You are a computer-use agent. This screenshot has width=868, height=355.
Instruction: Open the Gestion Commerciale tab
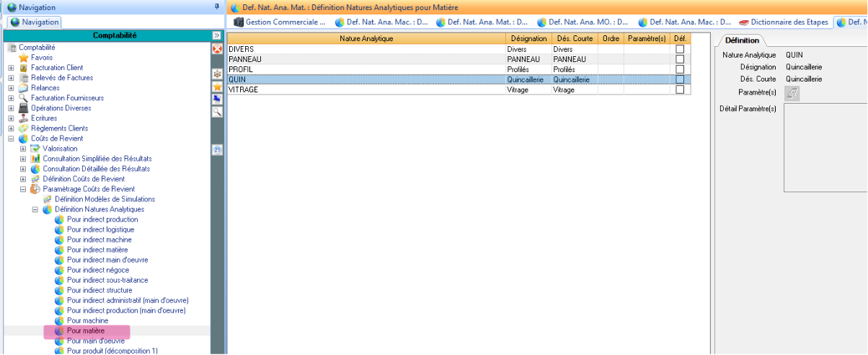click(x=280, y=22)
